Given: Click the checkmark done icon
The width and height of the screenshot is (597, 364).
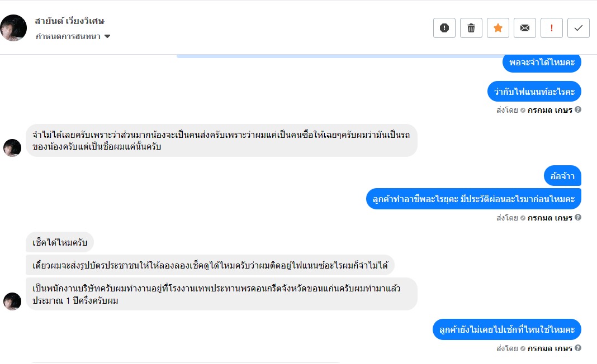Looking at the screenshot, I should (x=579, y=28).
